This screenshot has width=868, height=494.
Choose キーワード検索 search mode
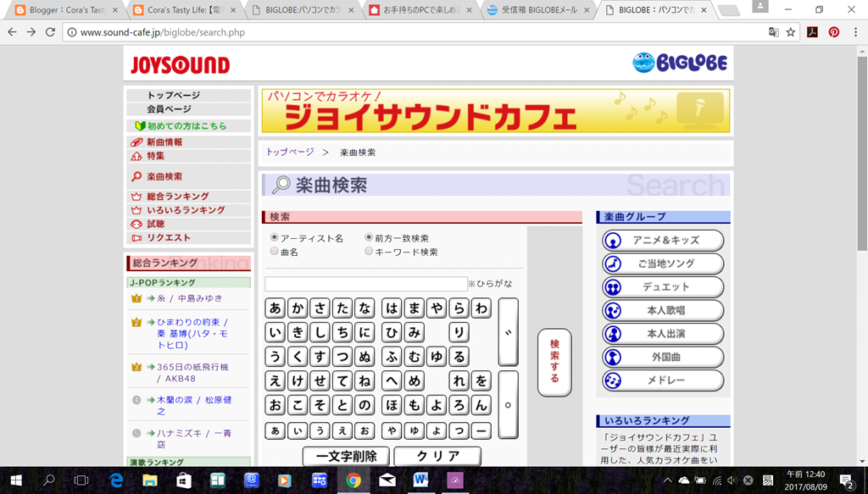pos(369,251)
